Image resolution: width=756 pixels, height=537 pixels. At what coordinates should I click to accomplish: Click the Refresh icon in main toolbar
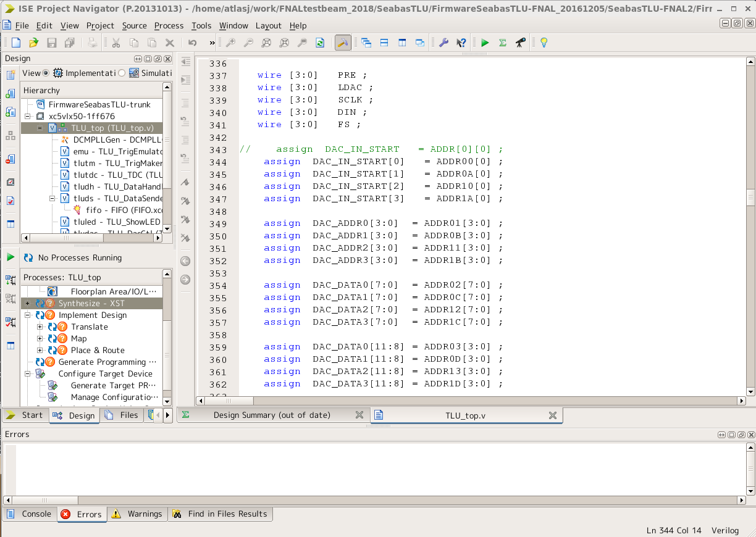[x=320, y=43]
